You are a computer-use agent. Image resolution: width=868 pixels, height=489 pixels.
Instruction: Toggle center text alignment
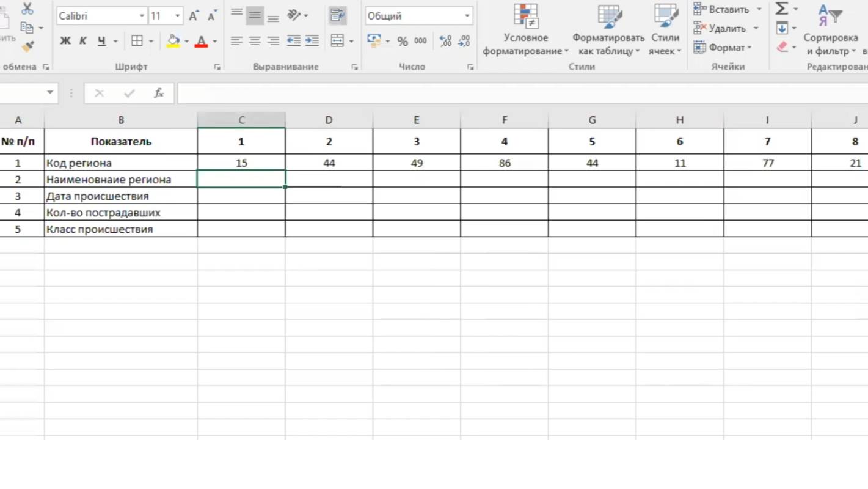click(x=255, y=41)
